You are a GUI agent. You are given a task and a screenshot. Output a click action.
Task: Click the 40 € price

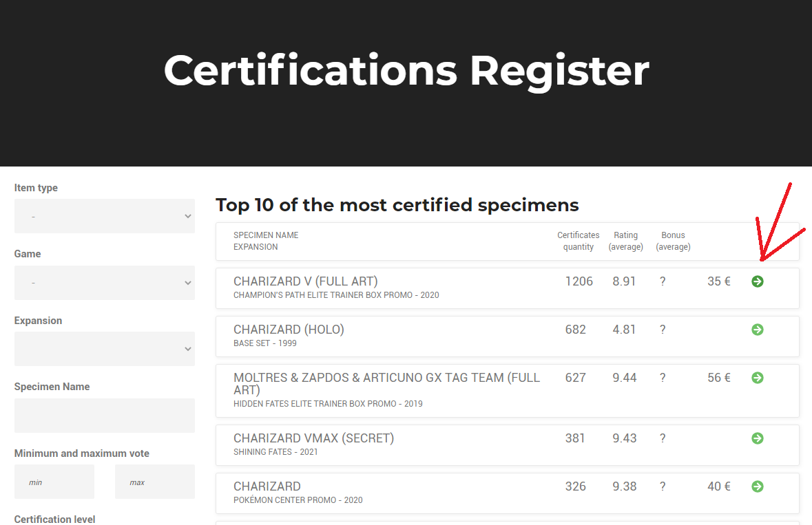click(x=719, y=486)
